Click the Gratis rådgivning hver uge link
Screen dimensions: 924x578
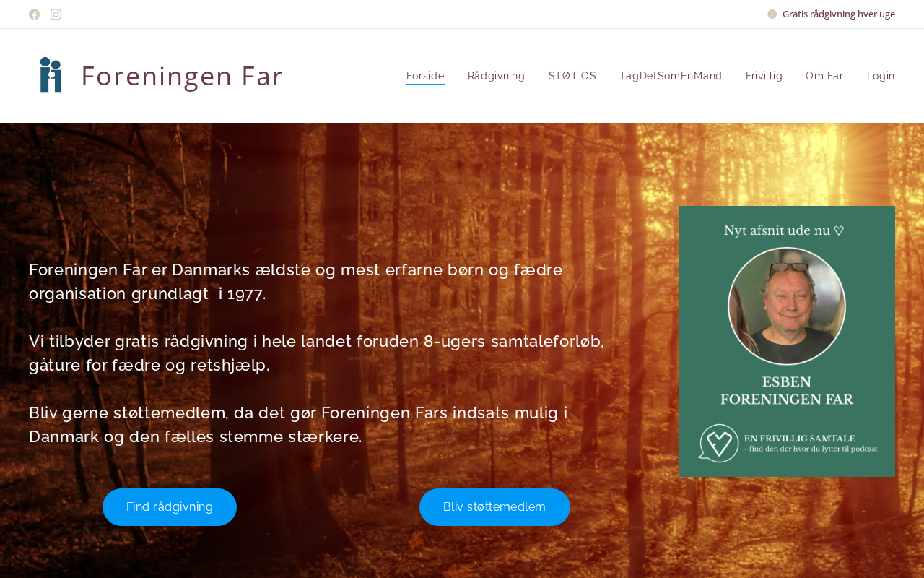(839, 14)
